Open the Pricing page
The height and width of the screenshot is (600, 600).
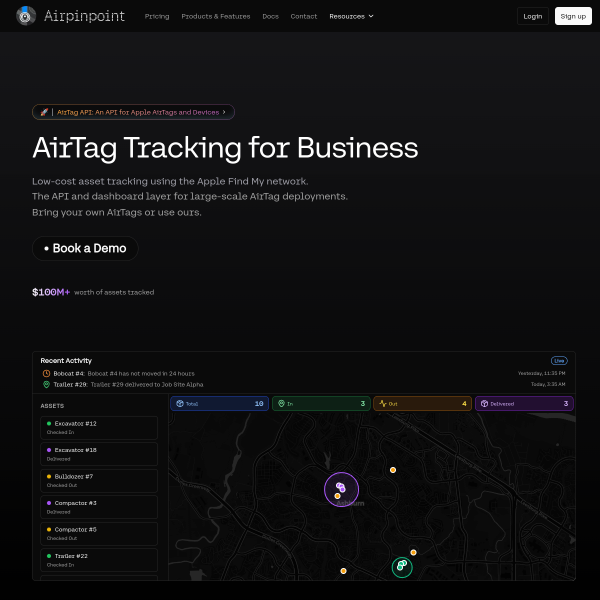click(157, 16)
